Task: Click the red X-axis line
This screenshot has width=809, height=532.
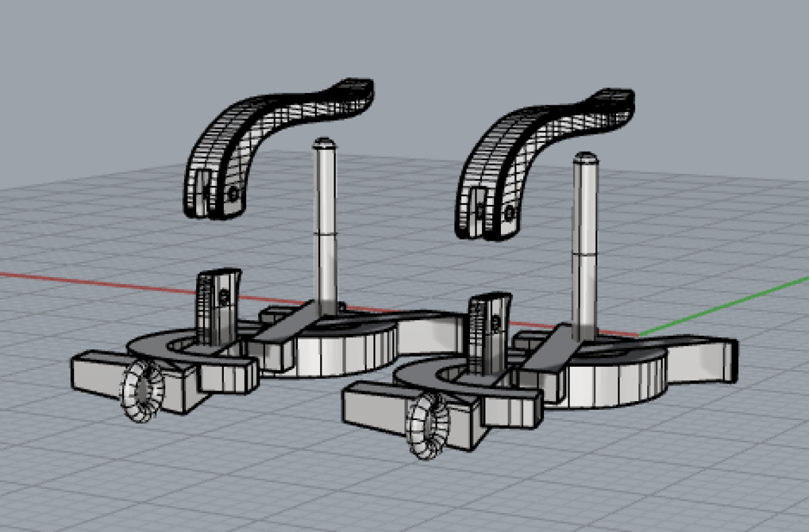Action: tap(101, 280)
